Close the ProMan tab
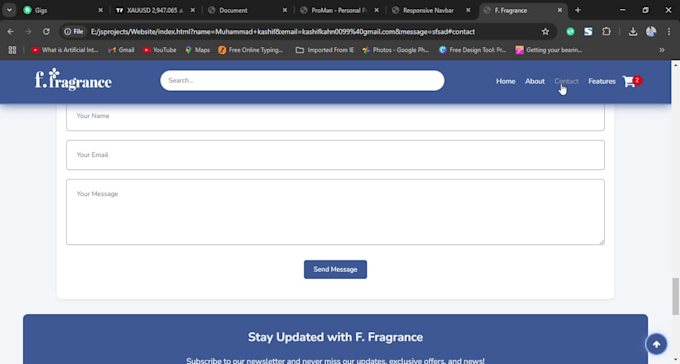Viewport: 680px width, 364px height. pyautogui.click(x=376, y=10)
